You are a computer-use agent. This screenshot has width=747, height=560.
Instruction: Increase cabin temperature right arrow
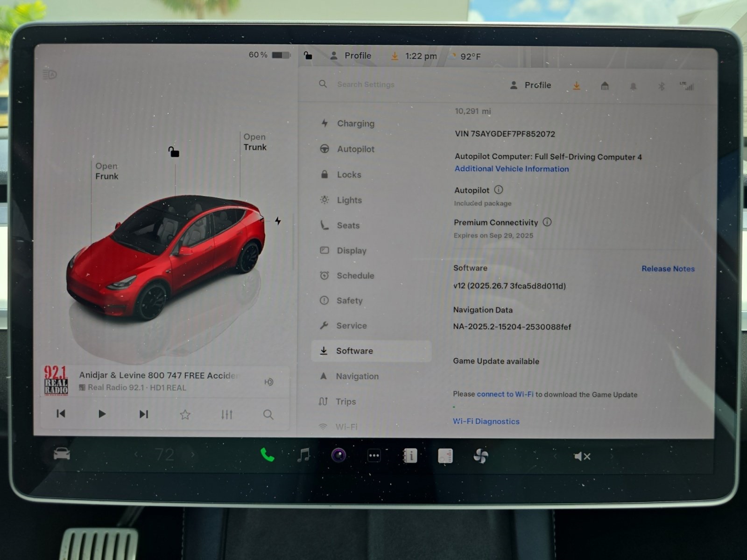[x=193, y=454]
